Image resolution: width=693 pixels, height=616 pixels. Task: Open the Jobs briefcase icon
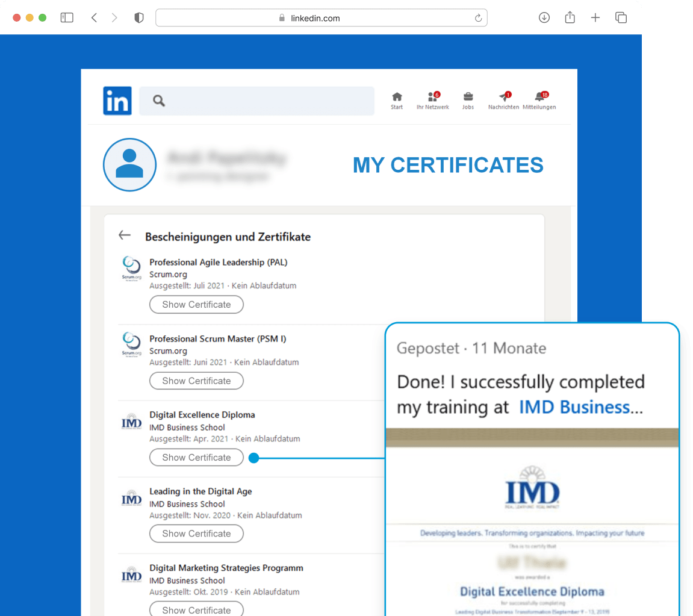468,98
